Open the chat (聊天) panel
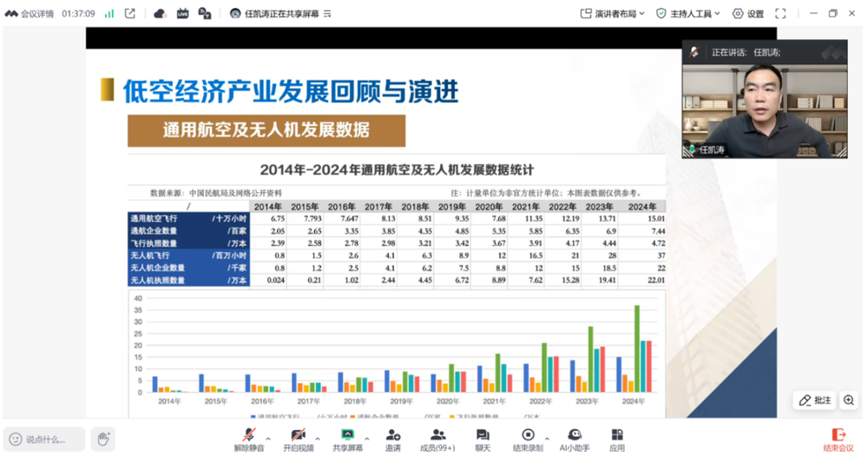 (x=483, y=435)
